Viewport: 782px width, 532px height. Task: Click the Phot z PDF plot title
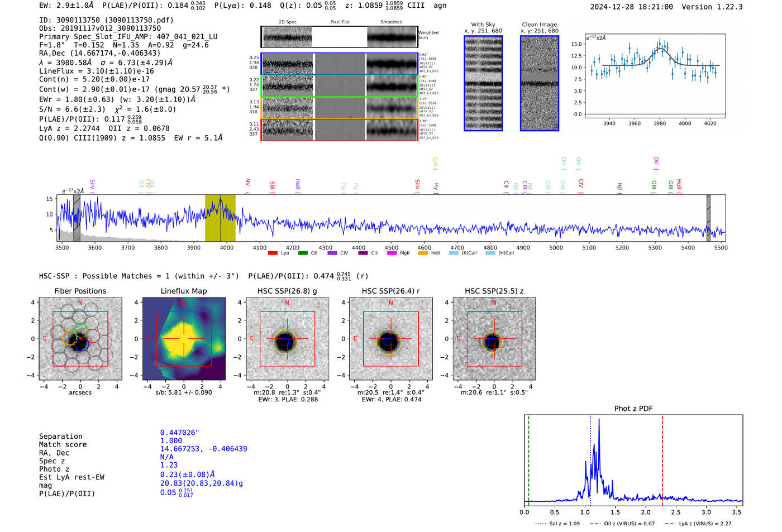coord(633,409)
